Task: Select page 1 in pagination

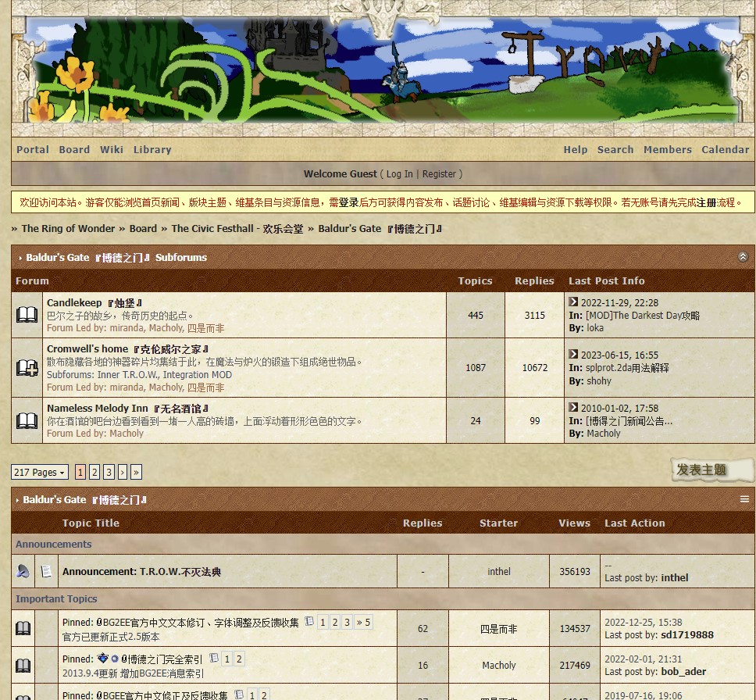Action: 80,473
